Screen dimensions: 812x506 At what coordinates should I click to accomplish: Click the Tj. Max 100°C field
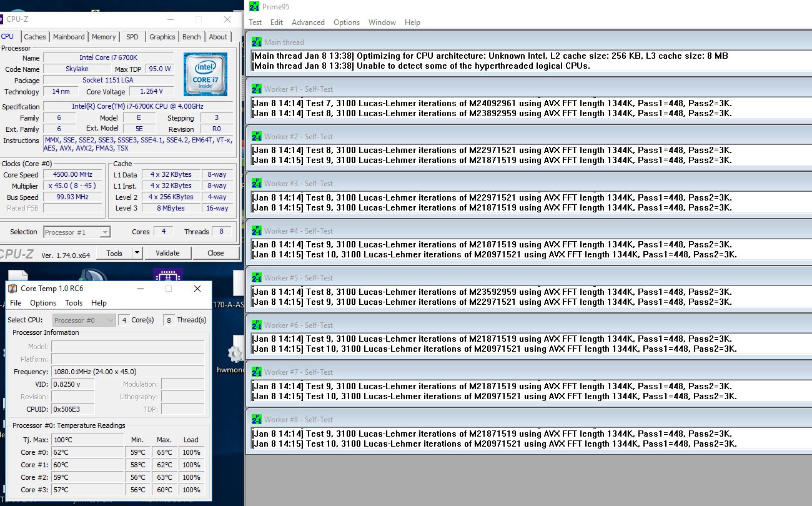[87, 440]
